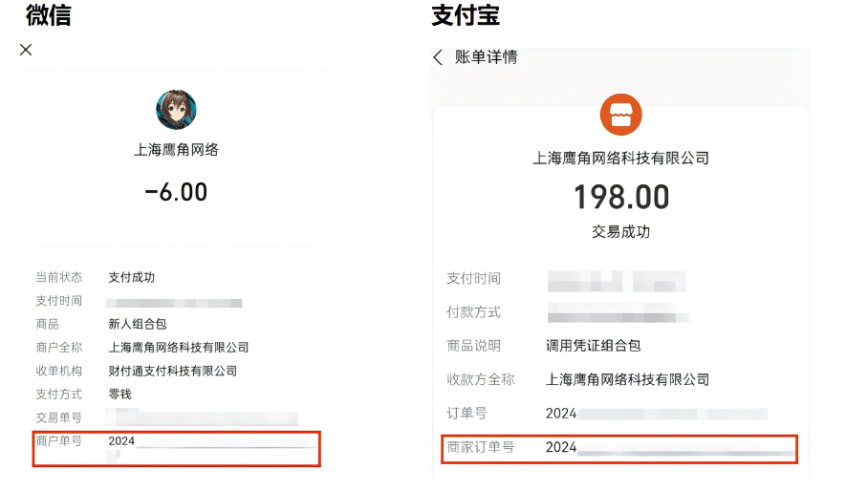Tap the 支付成功 status in WeChat

coord(132,277)
